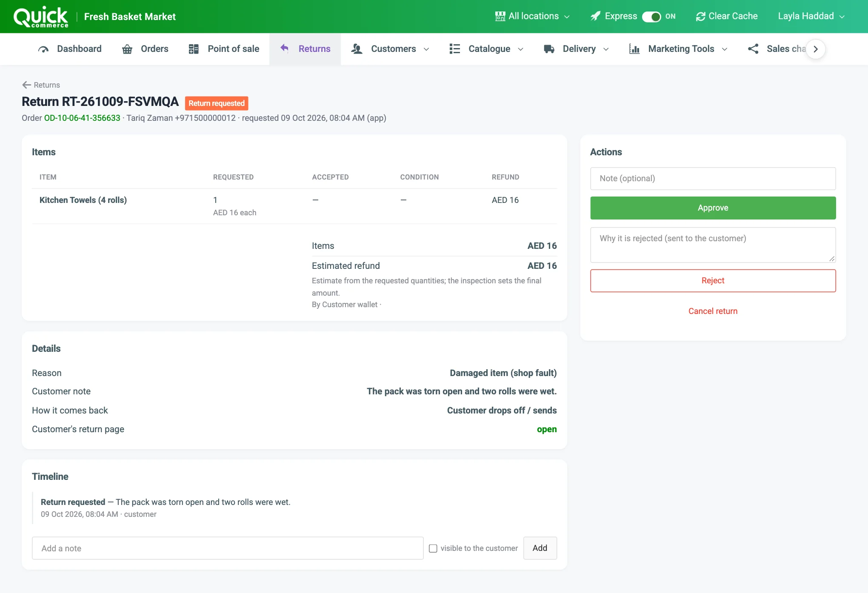Click the Damaged item (shop fault) reason
The width and height of the screenshot is (868, 593).
(x=503, y=373)
